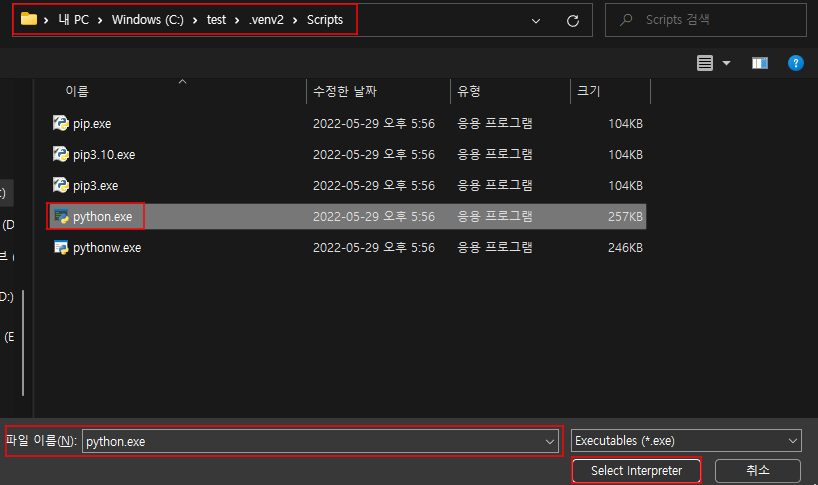The height and width of the screenshot is (485, 818).
Task: Toggle the preview pane icon
Action: coord(760,63)
